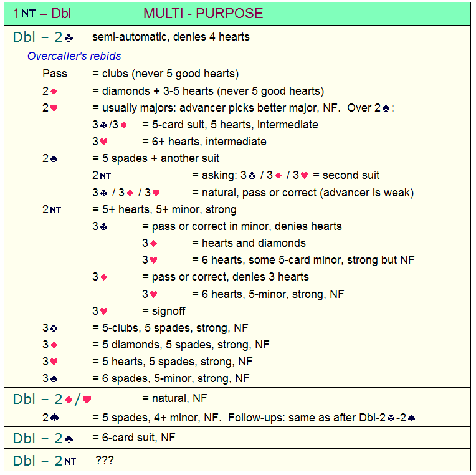Click the spade symbol beside '6 spades, 5-minor'
Image resolution: width=476 pixels, height=475 pixels.
coord(53,378)
